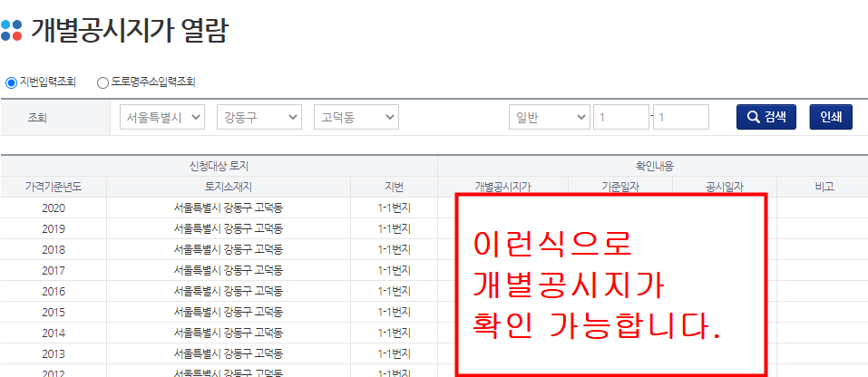Screen dimensions: 868x377
Task: Click the 인쇄 print button
Action: [x=831, y=117]
